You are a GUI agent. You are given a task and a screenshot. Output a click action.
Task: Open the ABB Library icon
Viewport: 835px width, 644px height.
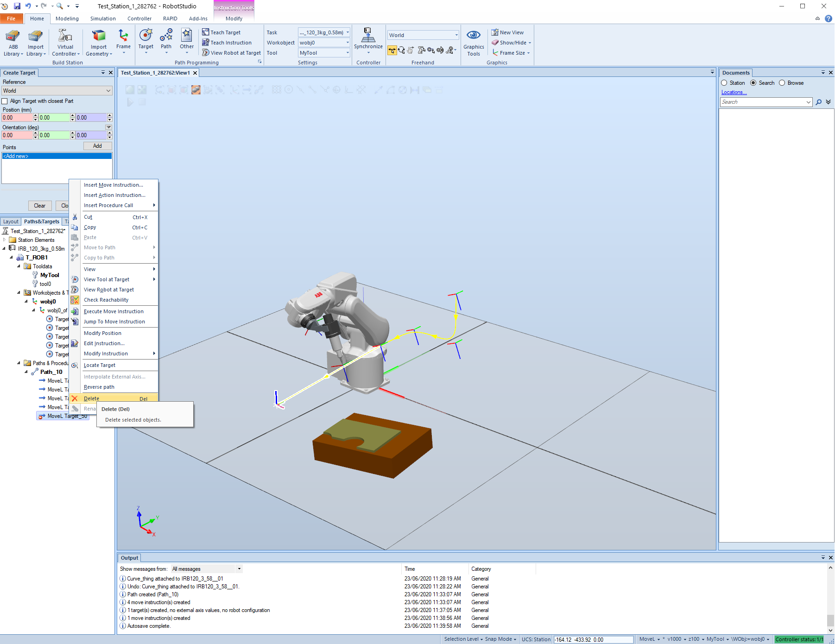(x=13, y=37)
